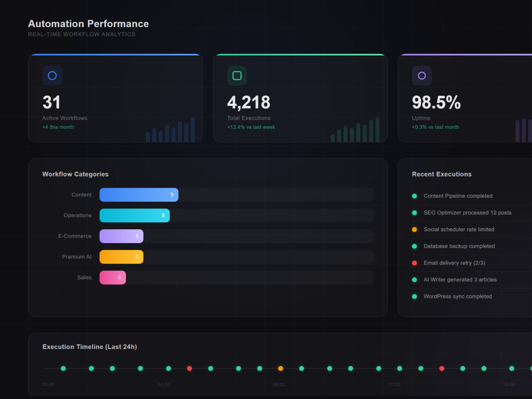This screenshot has height=399, width=532.
Task: Click green status dot beside Database backup completed
Action: (x=414, y=246)
